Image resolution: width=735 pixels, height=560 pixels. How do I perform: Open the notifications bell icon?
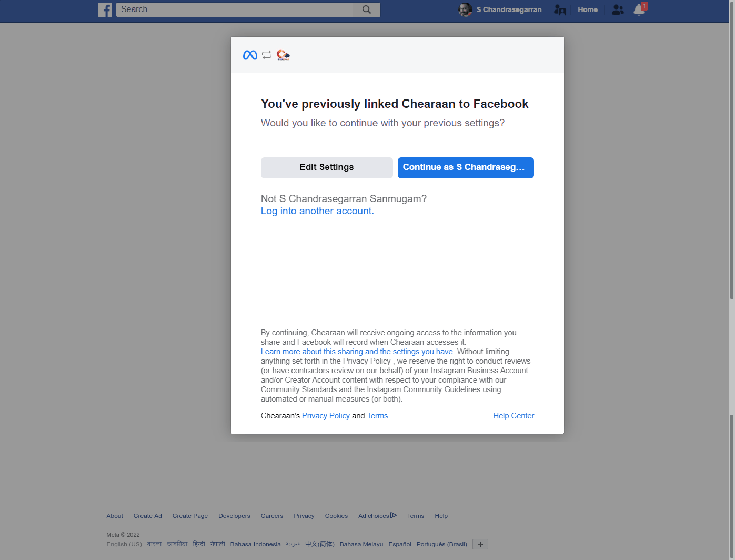point(639,9)
